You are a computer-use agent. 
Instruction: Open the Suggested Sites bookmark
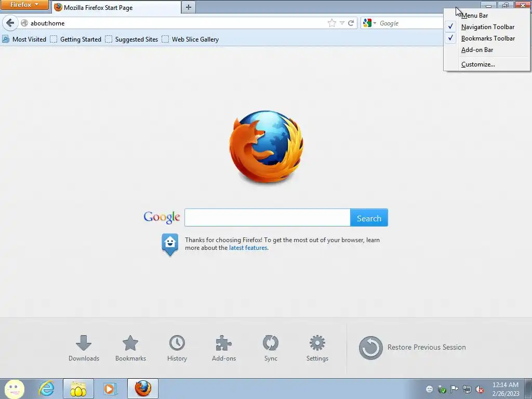(131, 39)
